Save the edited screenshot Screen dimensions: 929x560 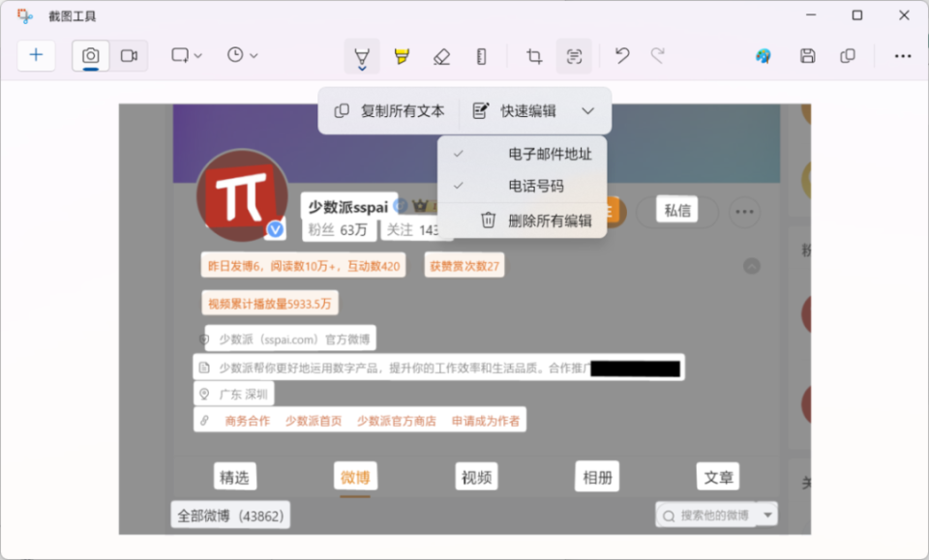[808, 55]
